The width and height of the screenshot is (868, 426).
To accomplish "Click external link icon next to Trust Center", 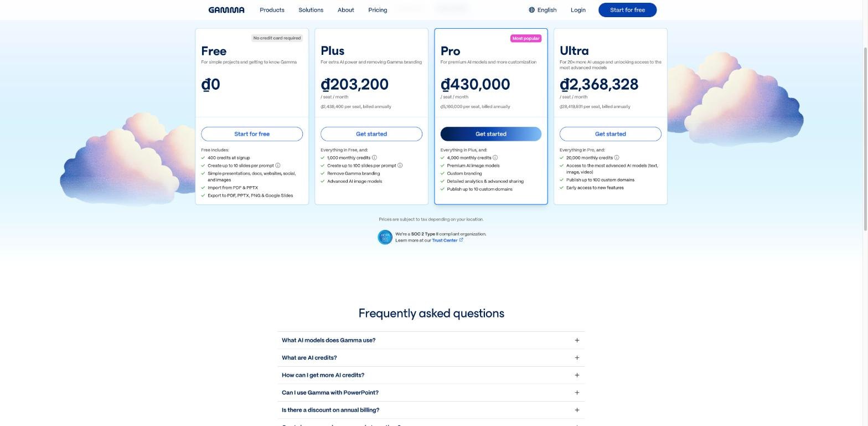I will point(461,240).
